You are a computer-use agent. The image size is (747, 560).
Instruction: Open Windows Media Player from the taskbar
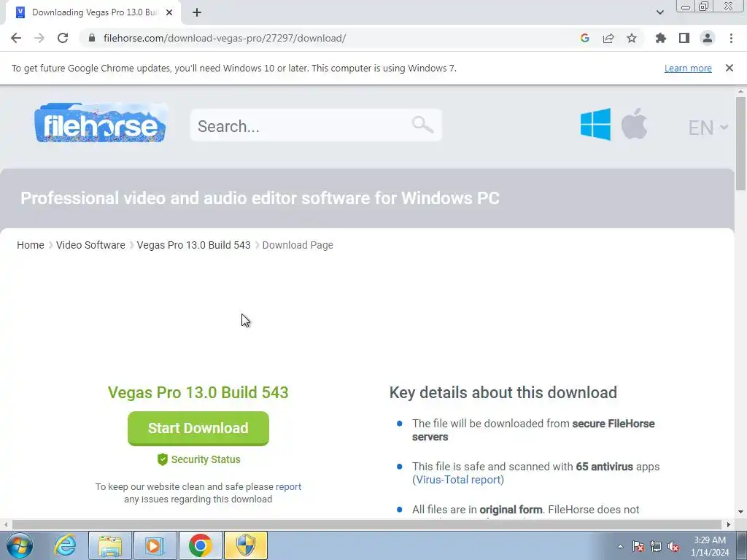(155, 545)
